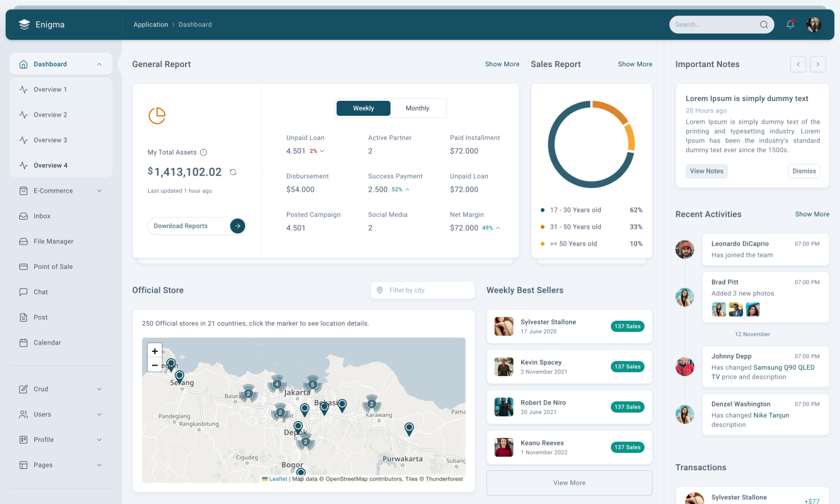This screenshot has width=840, height=504.
Task: Select the File Manager sidebar icon
Action: click(x=24, y=241)
